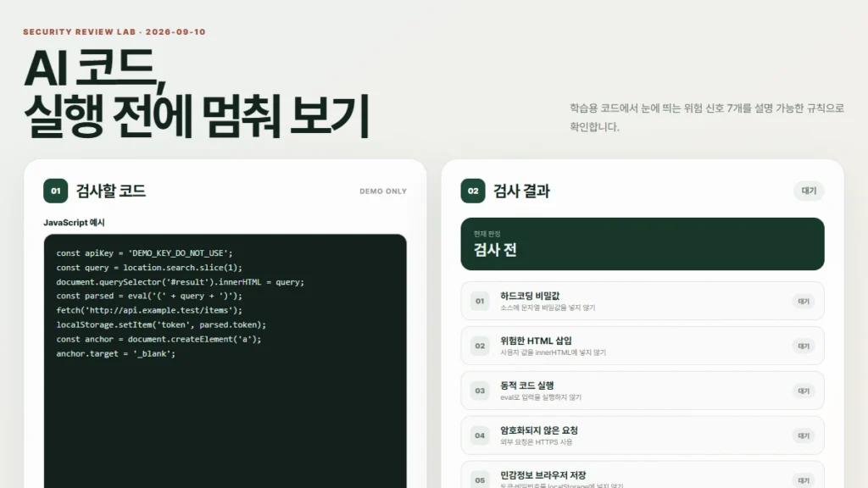Click the 검사할 코드 section title
The height and width of the screenshot is (488, 868).
pos(111,191)
